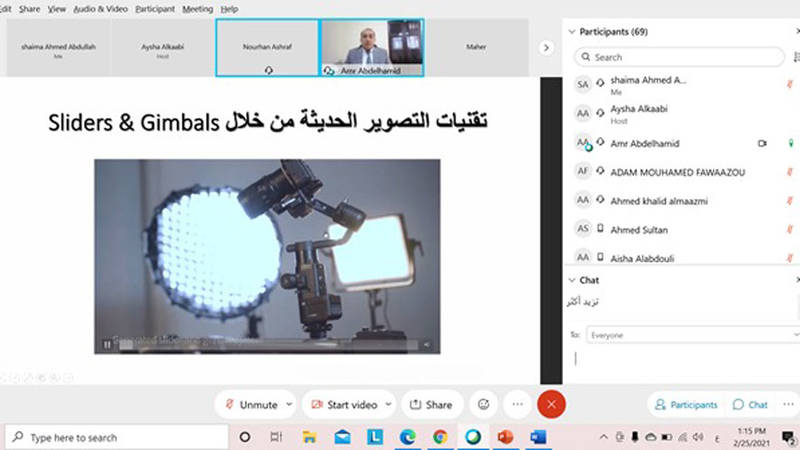This screenshot has width=800, height=450.
Task: Open the chat recipient Everyone dropdown
Action: [691, 335]
